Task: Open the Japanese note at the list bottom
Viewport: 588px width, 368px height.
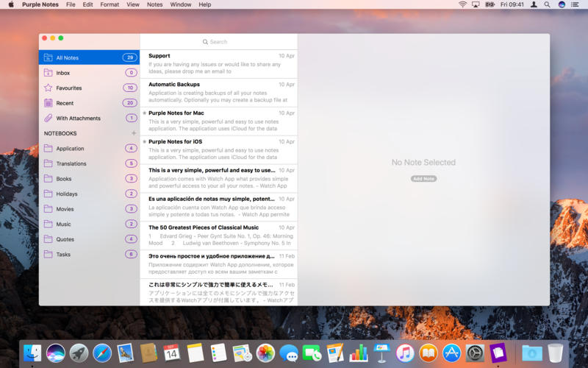Action: point(218,292)
